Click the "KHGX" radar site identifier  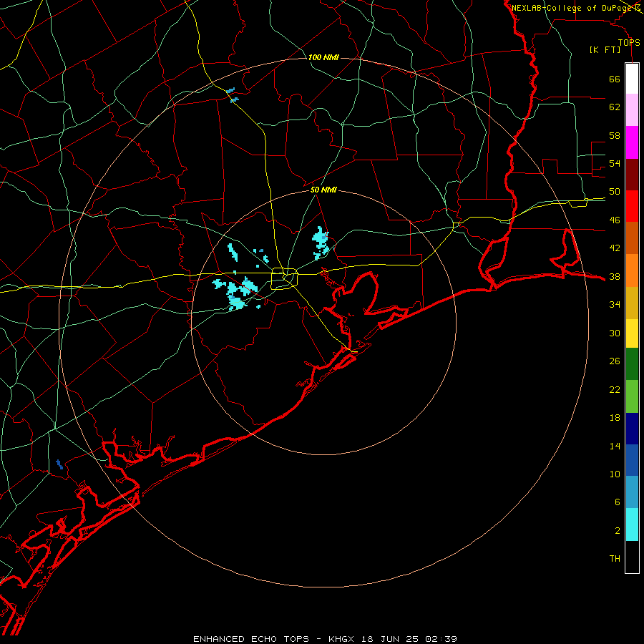tap(343, 639)
